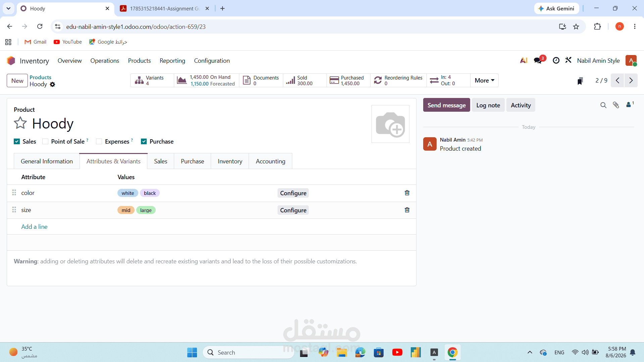Configure the color attribute values

pos(293,193)
